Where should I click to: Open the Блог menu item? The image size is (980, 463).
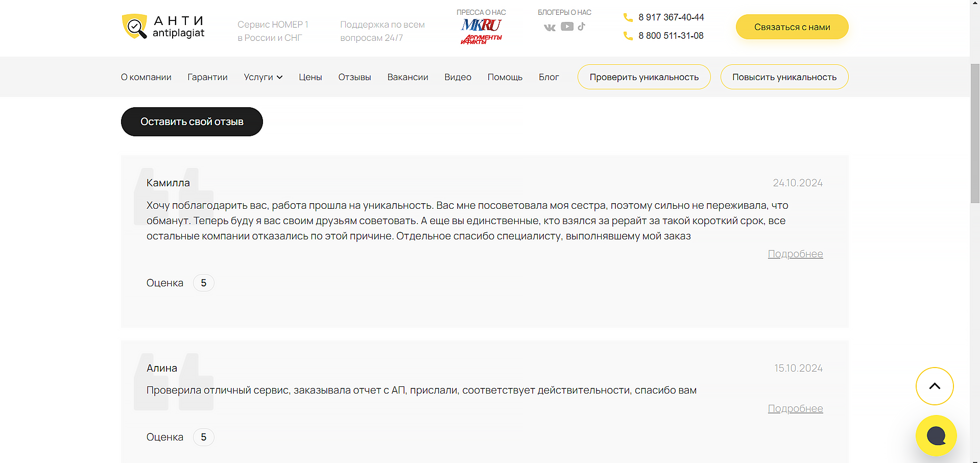(x=549, y=77)
